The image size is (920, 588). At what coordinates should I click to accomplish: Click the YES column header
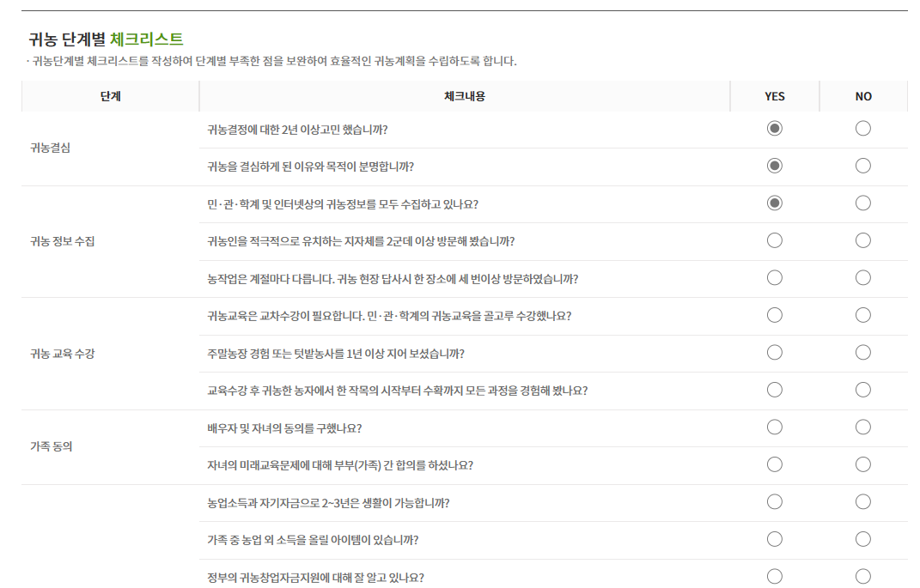pos(775,96)
